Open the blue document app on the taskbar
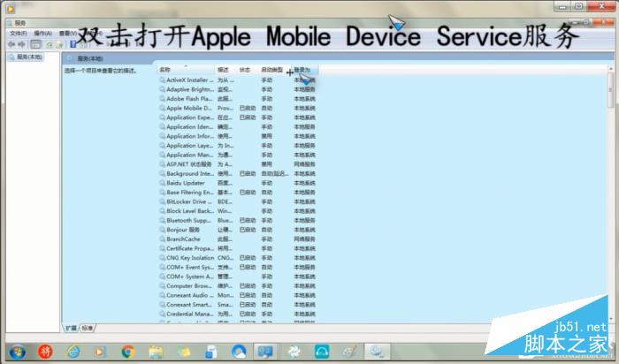 click(x=211, y=352)
